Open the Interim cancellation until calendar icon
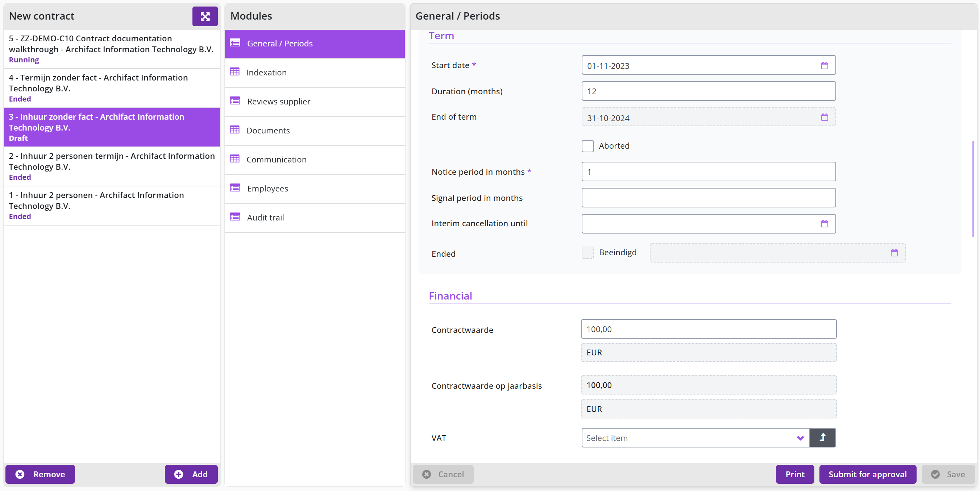This screenshot has height=491, width=980. point(824,224)
